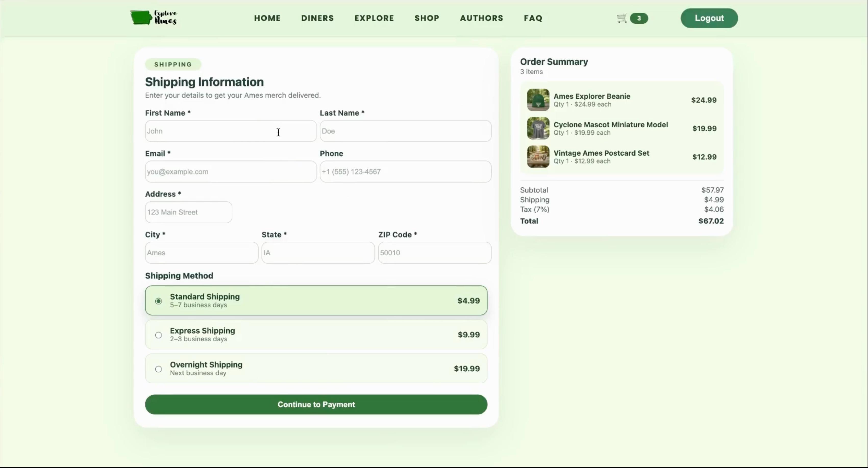Click the $4.99 Standard Shipping price

[x=468, y=301]
